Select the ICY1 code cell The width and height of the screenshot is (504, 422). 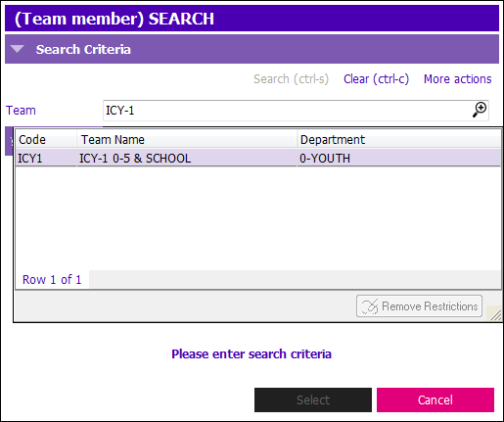[x=46, y=159]
